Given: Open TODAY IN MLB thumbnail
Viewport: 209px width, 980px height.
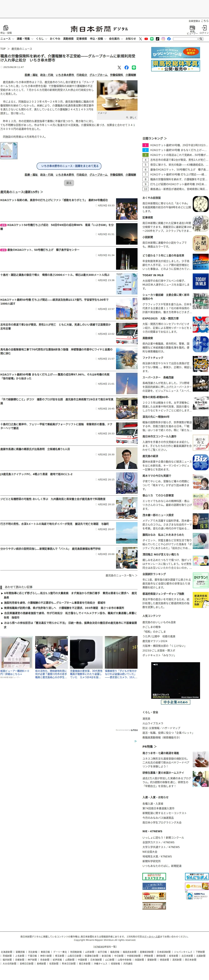Looking at the screenshot, I should [201, 282].
